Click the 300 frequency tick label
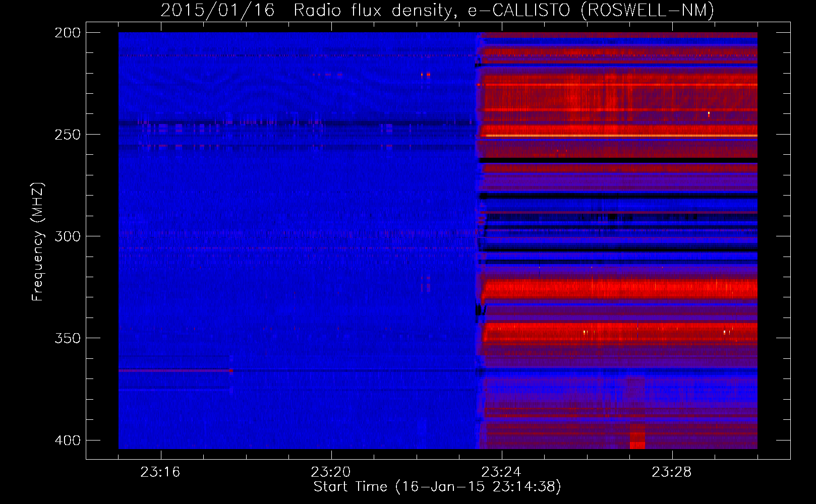 coord(68,236)
